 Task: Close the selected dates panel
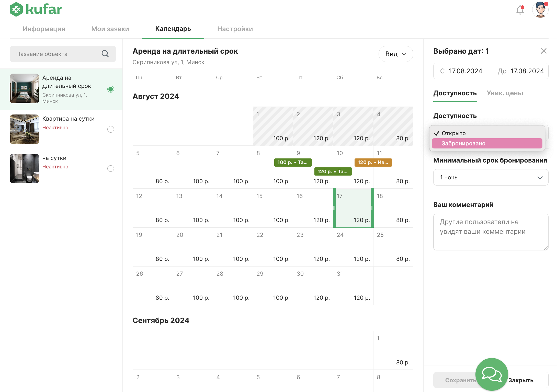[x=544, y=51]
